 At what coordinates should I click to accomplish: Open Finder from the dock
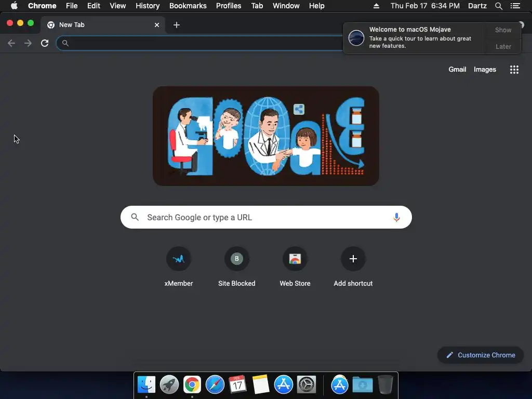[x=146, y=384]
